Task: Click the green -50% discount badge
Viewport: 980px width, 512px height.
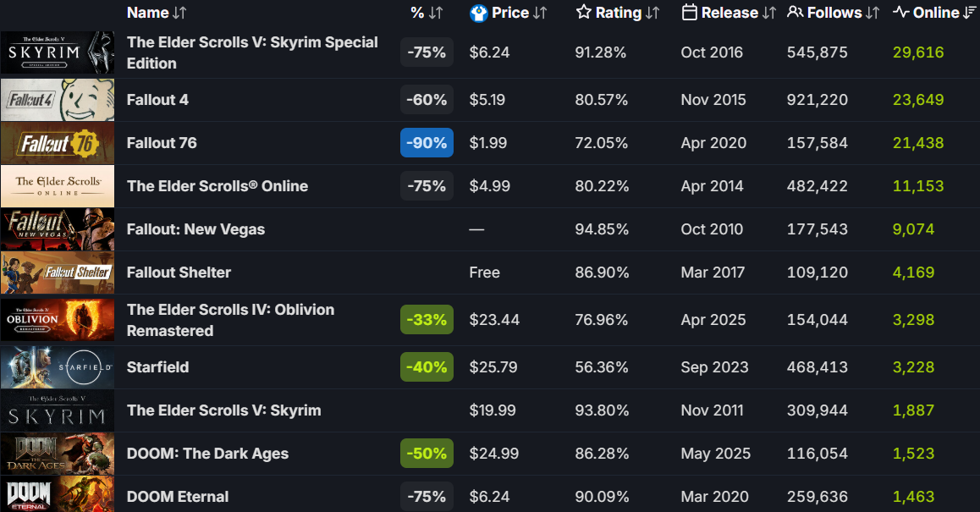Action: 427,454
